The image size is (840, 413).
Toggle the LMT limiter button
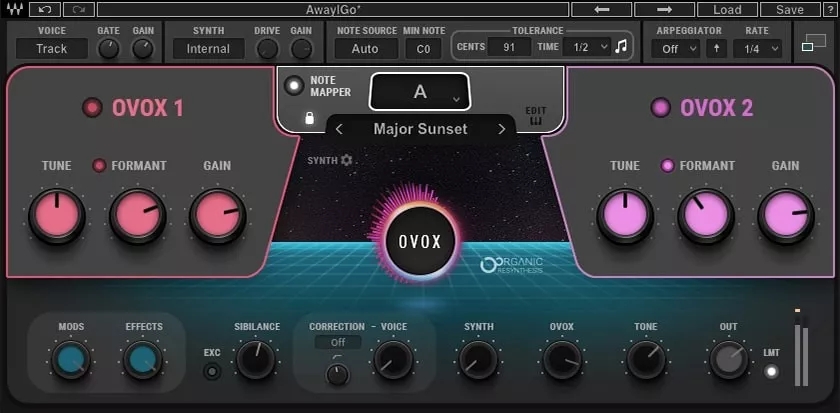771,371
